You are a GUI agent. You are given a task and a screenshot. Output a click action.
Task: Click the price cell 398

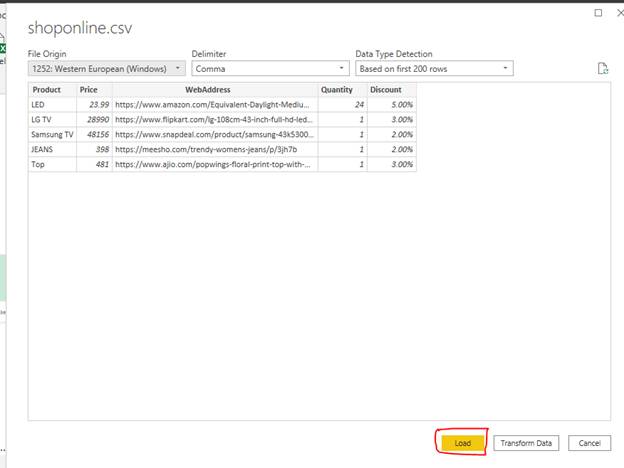(x=94, y=149)
